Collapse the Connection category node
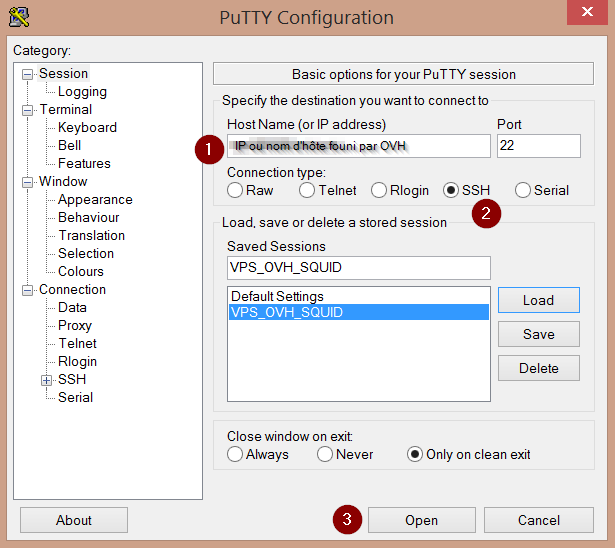The image size is (615, 548). (x=28, y=290)
